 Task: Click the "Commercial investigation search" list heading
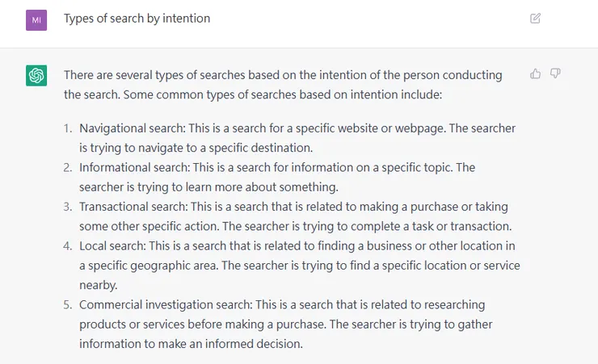click(165, 304)
